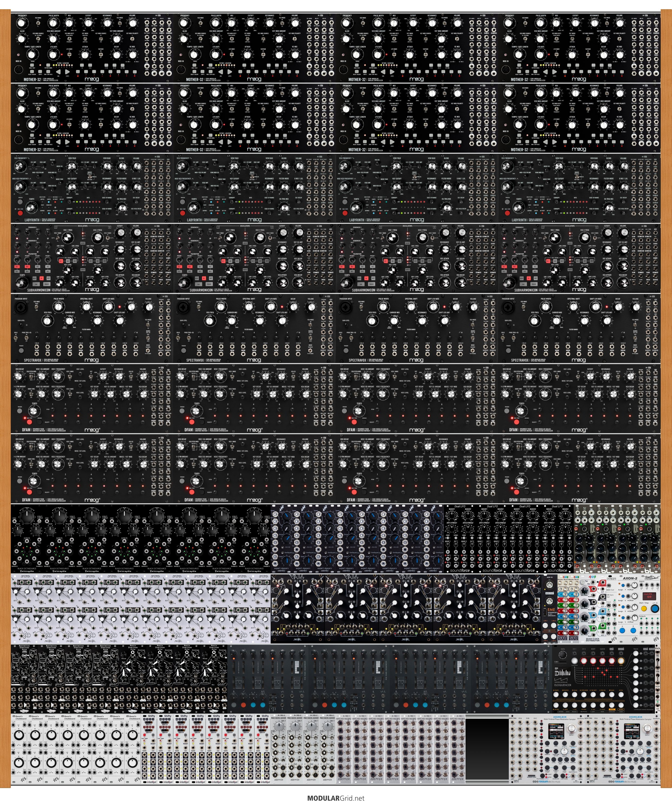
Task: Open the MODULARGrid.net link
Action: (x=336, y=798)
